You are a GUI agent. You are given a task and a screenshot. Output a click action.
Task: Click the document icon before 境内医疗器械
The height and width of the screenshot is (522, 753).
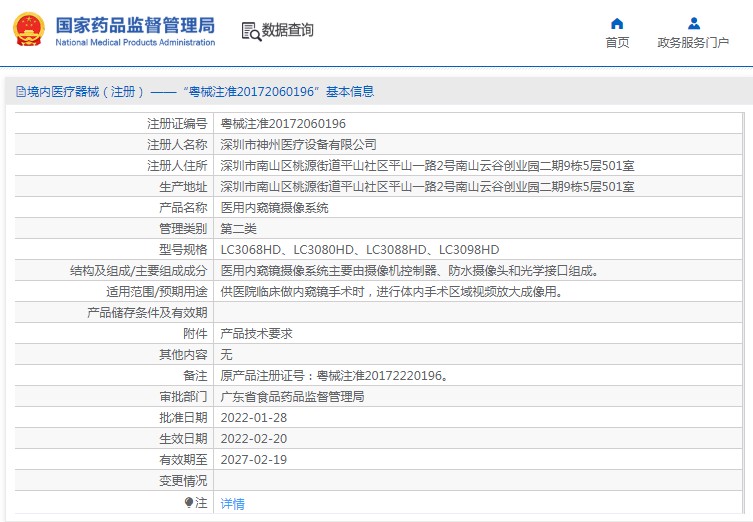coord(20,92)
